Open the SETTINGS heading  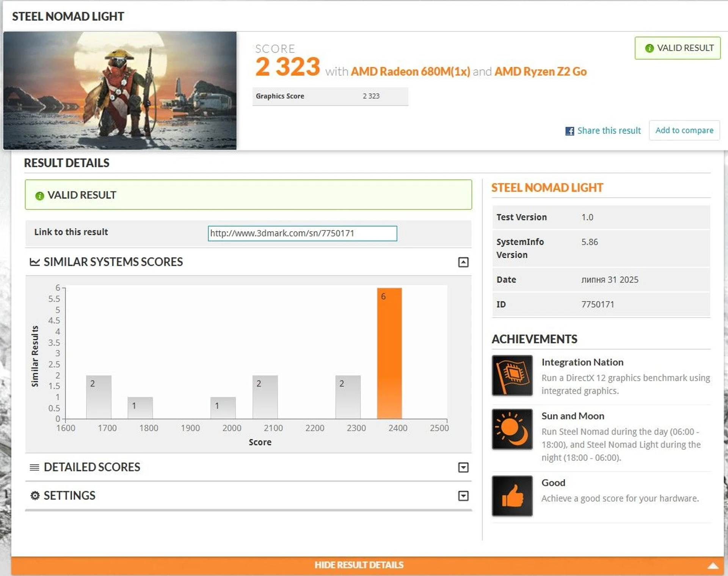(69, 496)
